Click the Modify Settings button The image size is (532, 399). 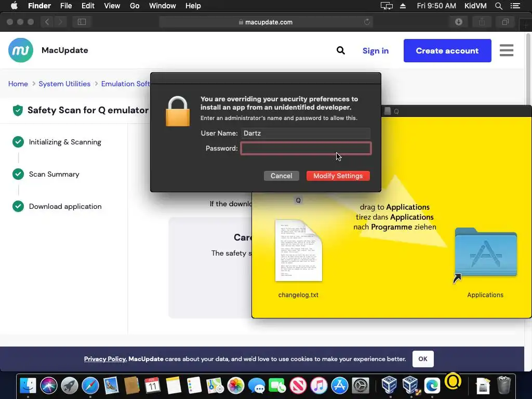[338, 176]
